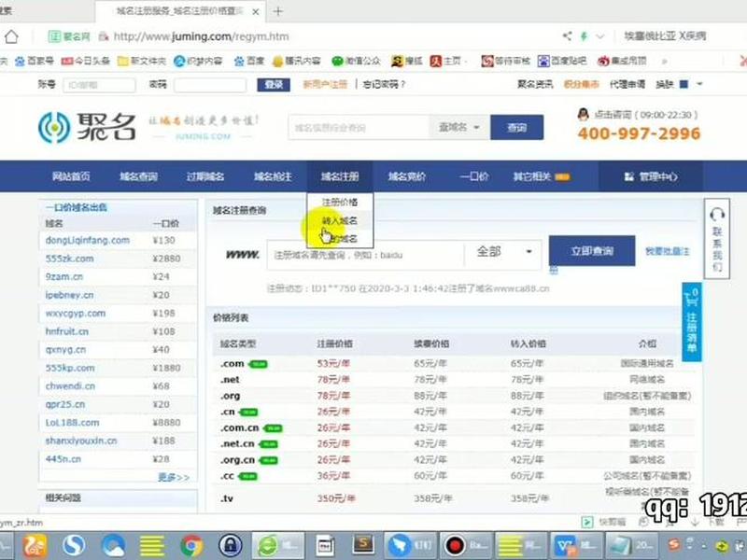Open the Baidu Tieba bookmark

coord(562,61)
